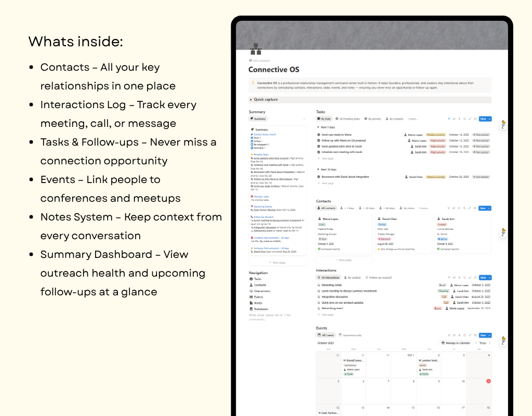This screenshot has width=532, height=416.
Task: Open 'Marketing collab' interaction row
Action: [x=404, y=285]
